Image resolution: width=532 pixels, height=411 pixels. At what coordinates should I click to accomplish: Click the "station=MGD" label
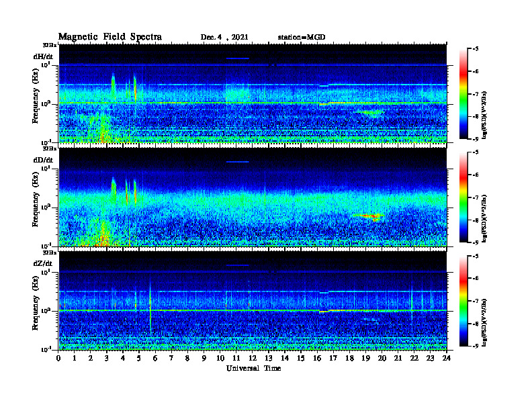[302, 38]
